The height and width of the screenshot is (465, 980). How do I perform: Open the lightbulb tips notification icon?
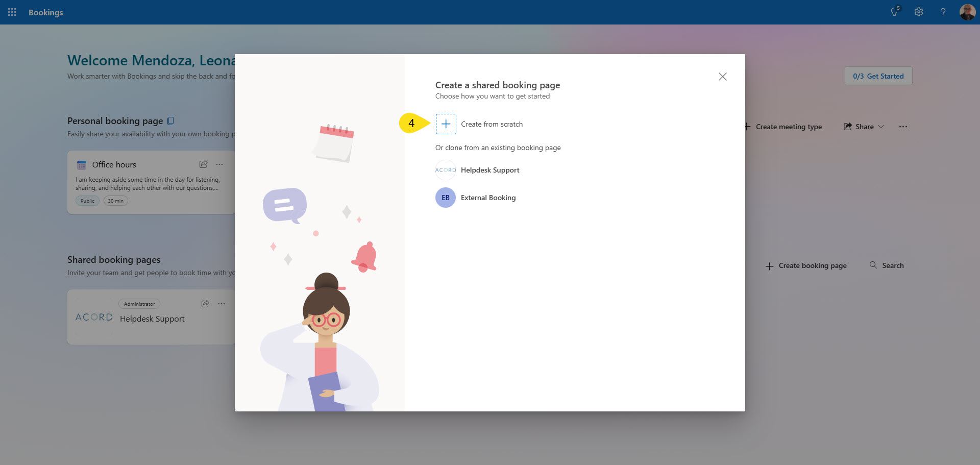click(895, 12)
